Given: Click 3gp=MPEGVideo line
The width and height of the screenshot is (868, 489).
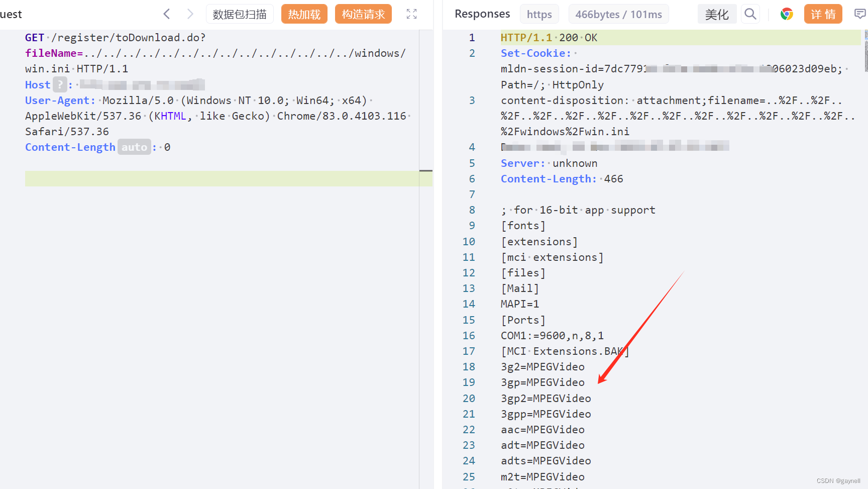Looking at the screenshot, I should (542, 382).
